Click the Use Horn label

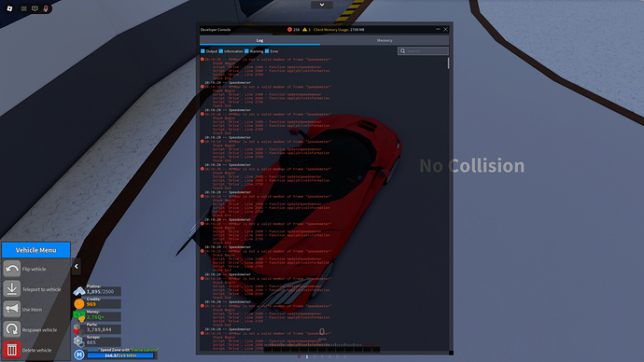click(32, 310)
